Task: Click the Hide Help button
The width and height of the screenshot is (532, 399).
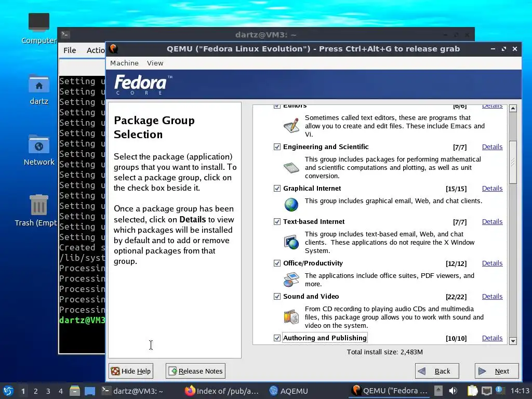Action: click(x=131, y=371)
